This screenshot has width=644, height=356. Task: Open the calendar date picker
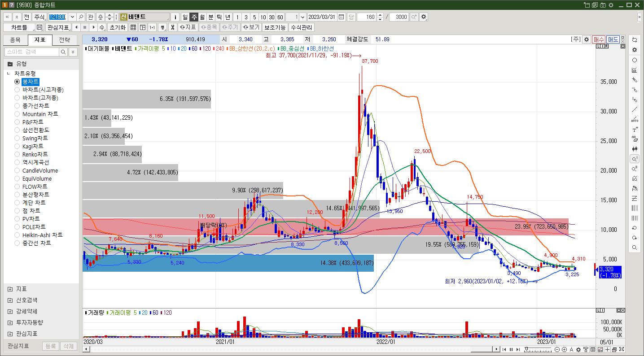341,17
